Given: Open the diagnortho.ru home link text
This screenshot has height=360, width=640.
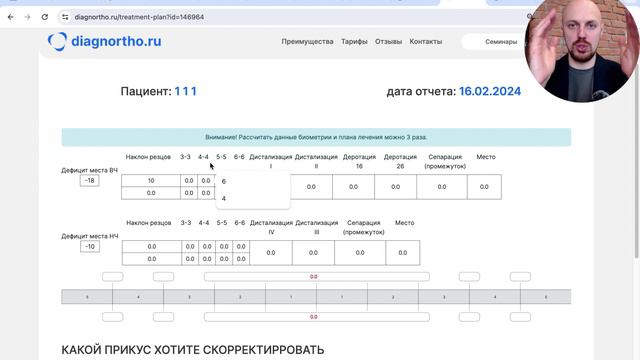Looking at the screenshot, I should (x=116, y=41).
